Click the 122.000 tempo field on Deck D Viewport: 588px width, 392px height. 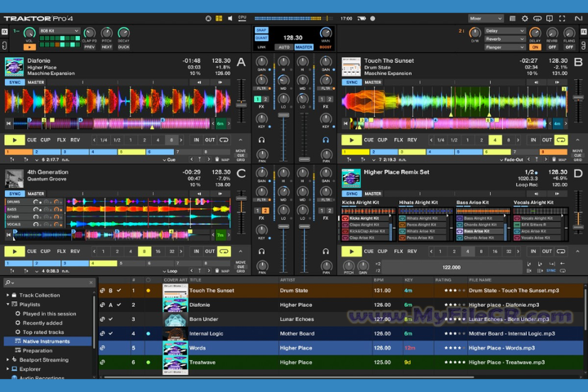pos(451,268)
